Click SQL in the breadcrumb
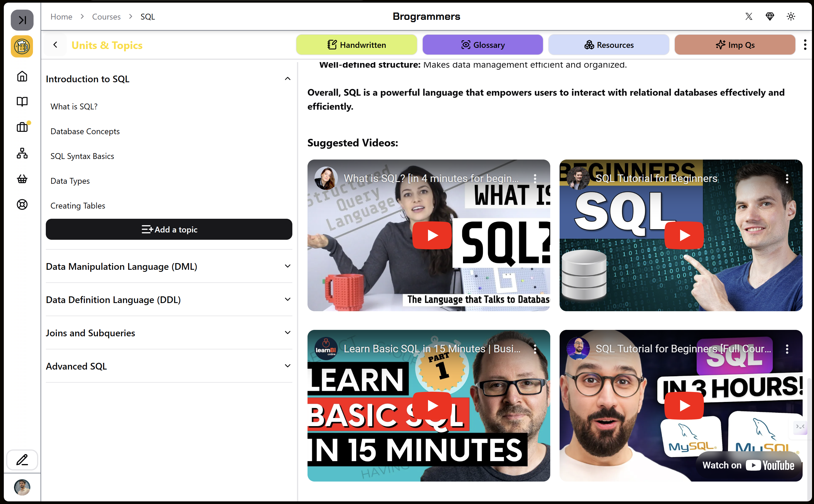Viewport: 814px width, 504px height. tap(148, 17)
